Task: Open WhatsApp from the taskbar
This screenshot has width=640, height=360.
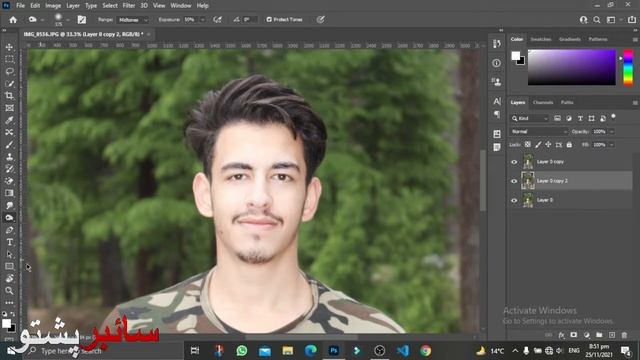Action: tap(242, 351)
